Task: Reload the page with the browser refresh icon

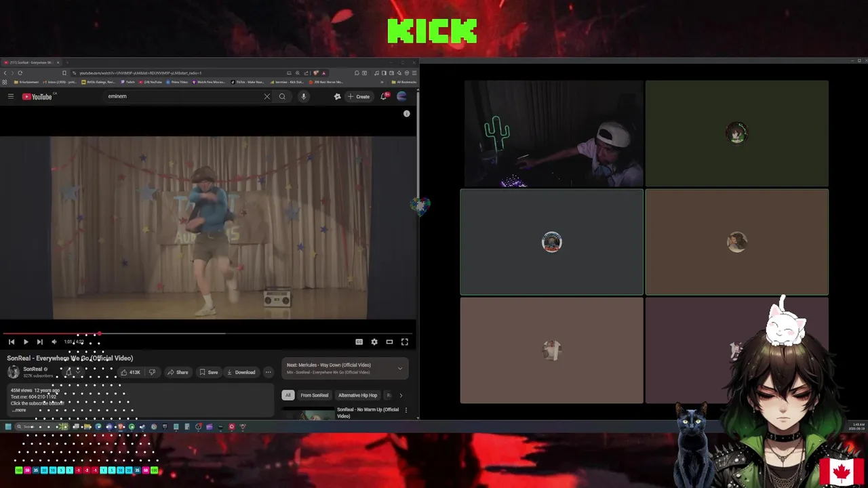Action: click(x=20, y=73)
